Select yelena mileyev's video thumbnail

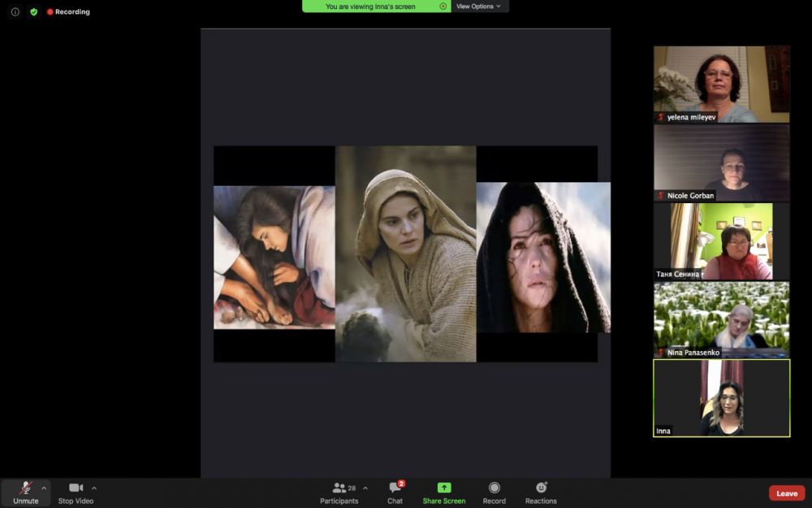click(x=721, y=84)
